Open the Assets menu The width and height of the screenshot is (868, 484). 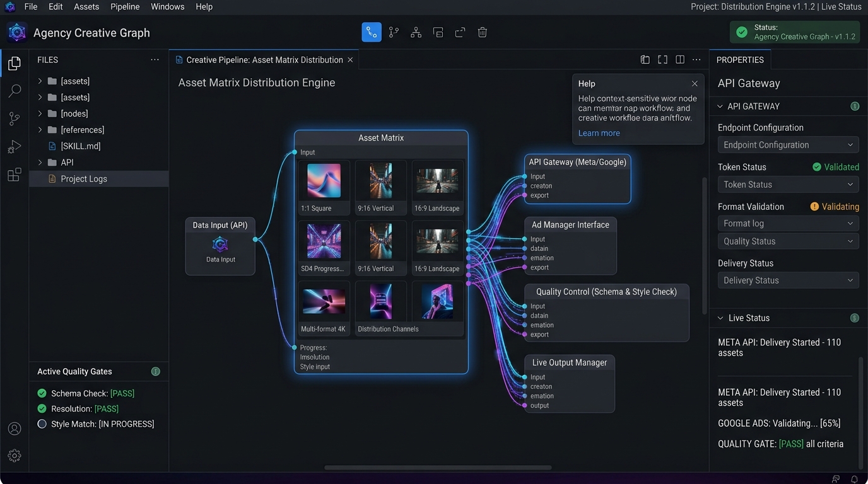[86, 7]
